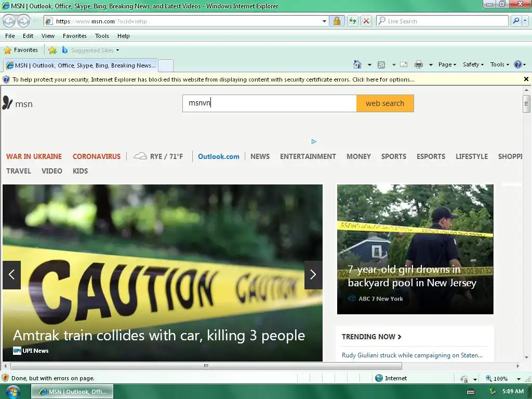Click the Windows Start orb
Image resolution: width=532 pixels, height=399 pixels.
(x=13, y=392)
